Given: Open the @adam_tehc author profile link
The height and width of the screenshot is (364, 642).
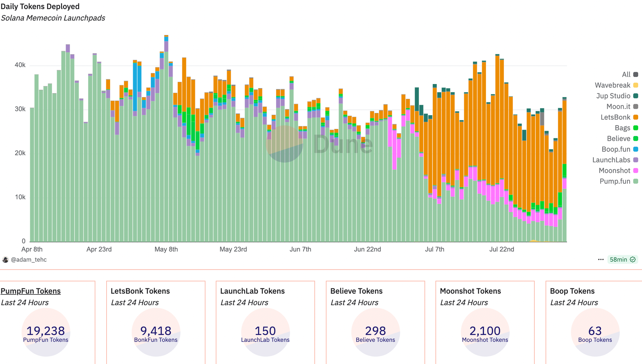Looking at the screenshot, I should [x=29, y=259].
